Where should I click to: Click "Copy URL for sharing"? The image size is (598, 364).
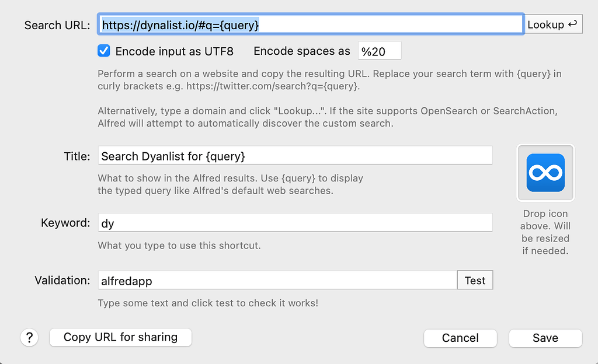(x=120, y=337)
